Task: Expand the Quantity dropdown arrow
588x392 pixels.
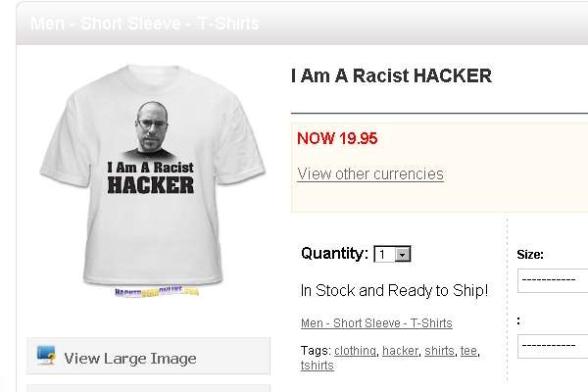Action: click(403, 255)
